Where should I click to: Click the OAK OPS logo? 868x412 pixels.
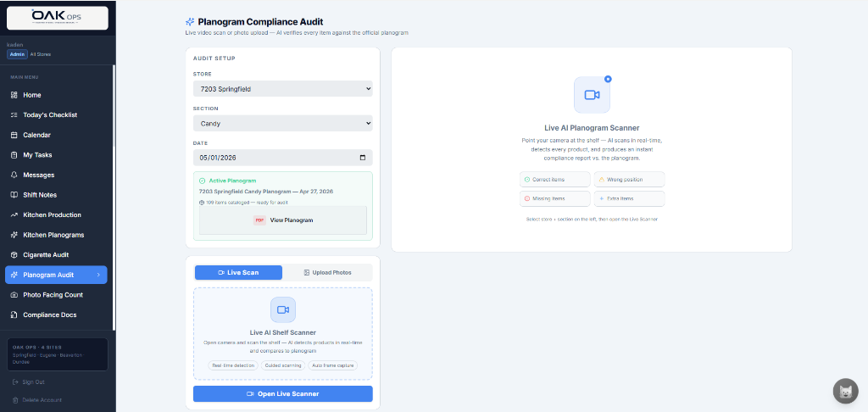point(57,18)
